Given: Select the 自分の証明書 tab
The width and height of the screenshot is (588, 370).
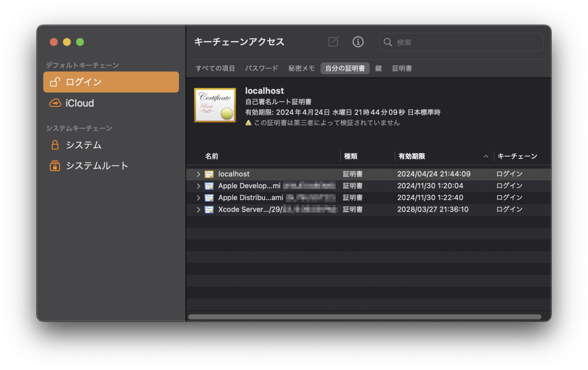Looking at the screenshot, I should coord(345,68).
